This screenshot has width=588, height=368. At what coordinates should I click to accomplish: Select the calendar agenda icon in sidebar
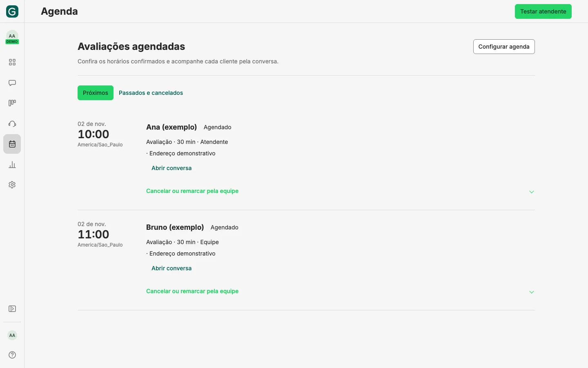(12, 144)
